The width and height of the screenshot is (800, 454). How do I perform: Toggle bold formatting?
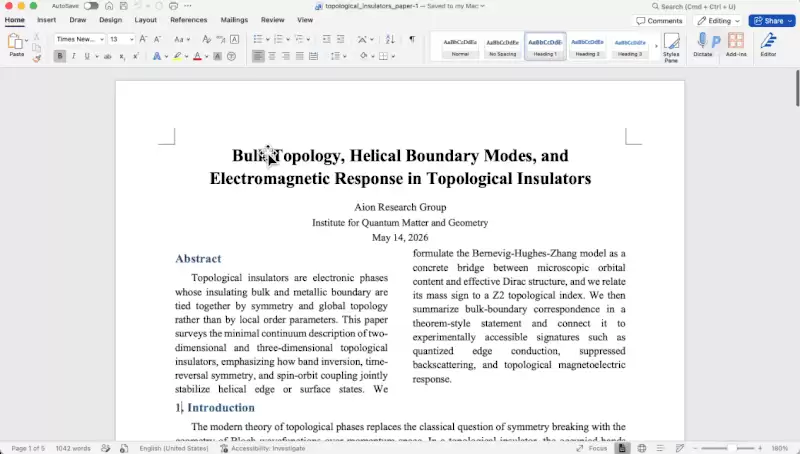click(60, 57)
